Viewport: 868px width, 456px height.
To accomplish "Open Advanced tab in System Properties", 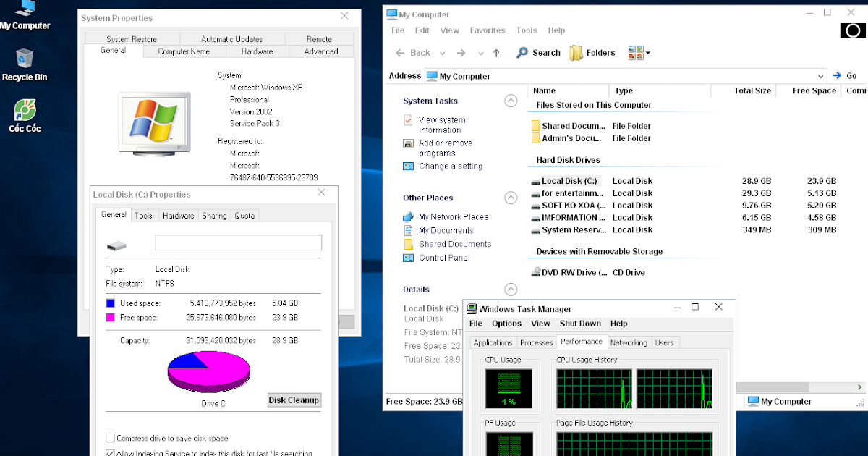I will pyautogui.click(x=321, y=51).
